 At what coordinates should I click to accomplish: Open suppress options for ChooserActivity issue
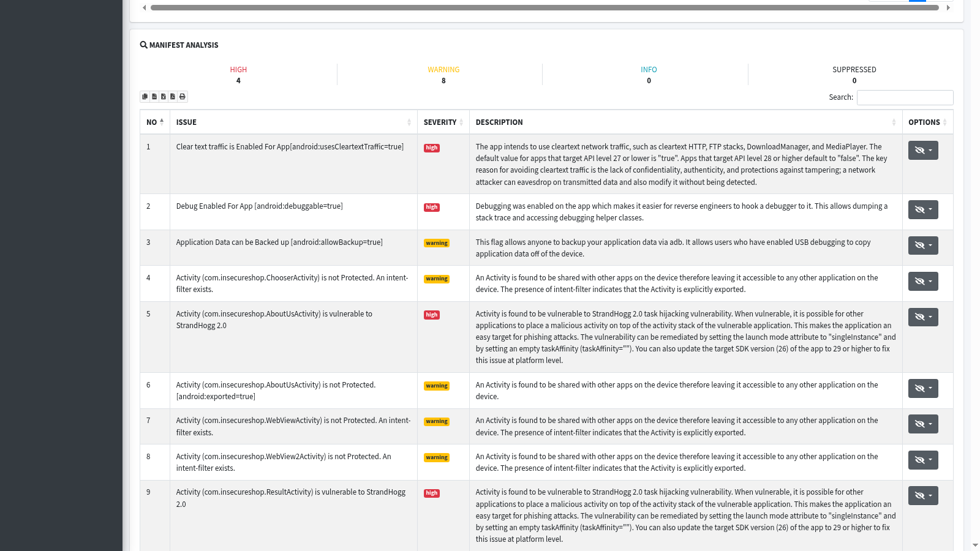(x=923, y=281)
